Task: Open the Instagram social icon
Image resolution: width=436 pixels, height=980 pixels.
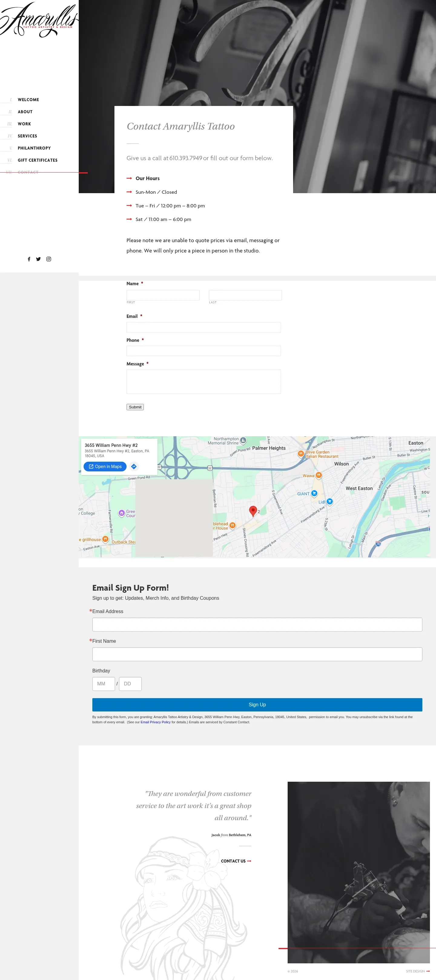Action: 49,259
